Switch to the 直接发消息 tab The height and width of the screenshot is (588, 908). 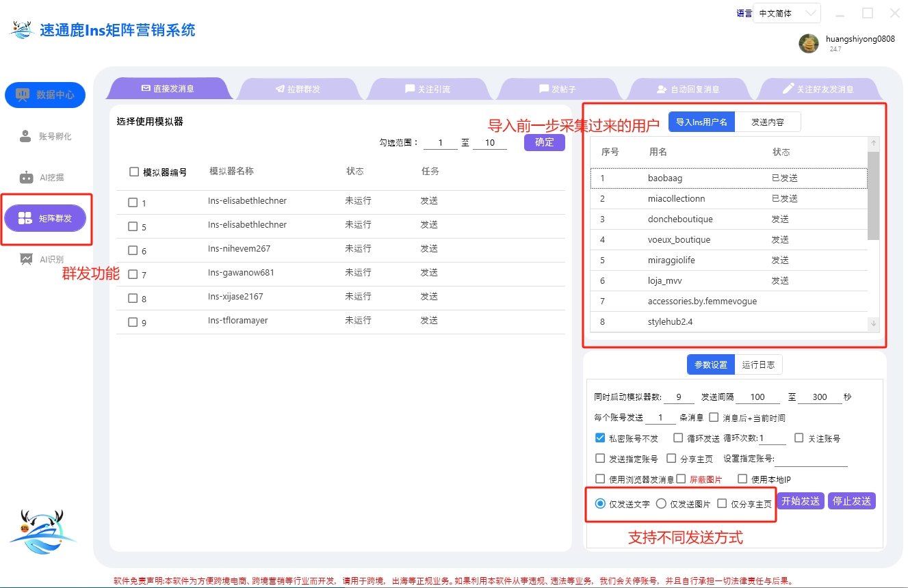click(x=168, y=89)
